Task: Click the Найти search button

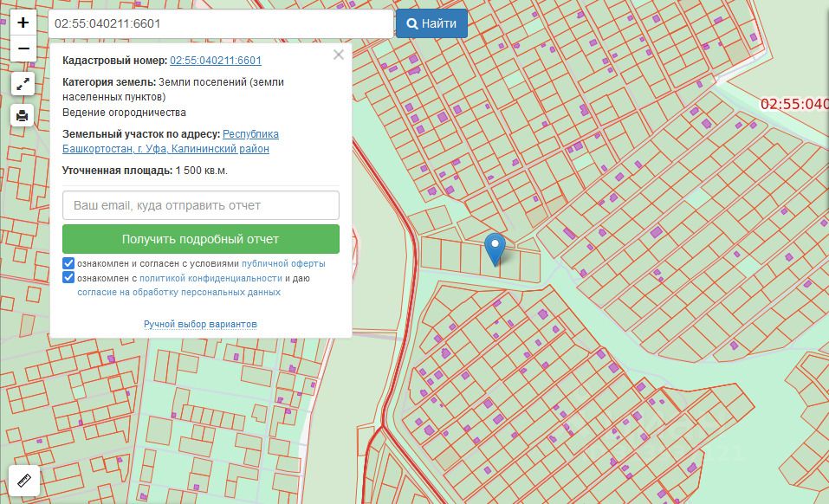Action: point(431,23)
